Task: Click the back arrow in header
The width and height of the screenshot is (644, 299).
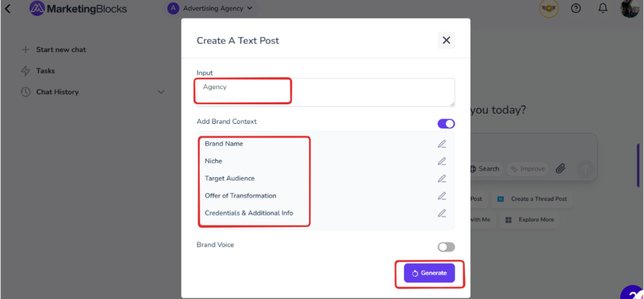Action: click(8, 9)
